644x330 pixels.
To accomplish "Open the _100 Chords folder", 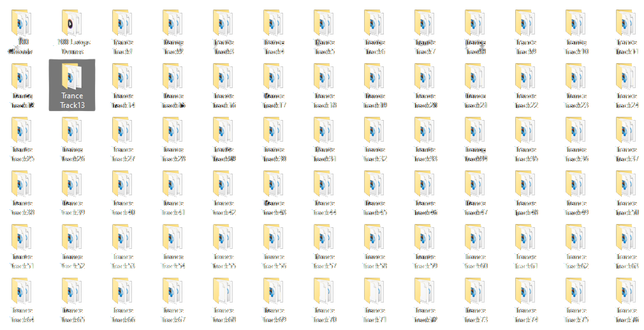I will pos(22,24).
